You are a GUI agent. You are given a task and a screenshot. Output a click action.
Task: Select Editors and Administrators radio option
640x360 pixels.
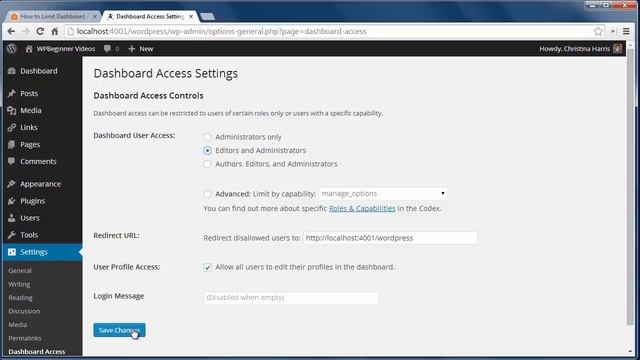click(x=207, y=150)
